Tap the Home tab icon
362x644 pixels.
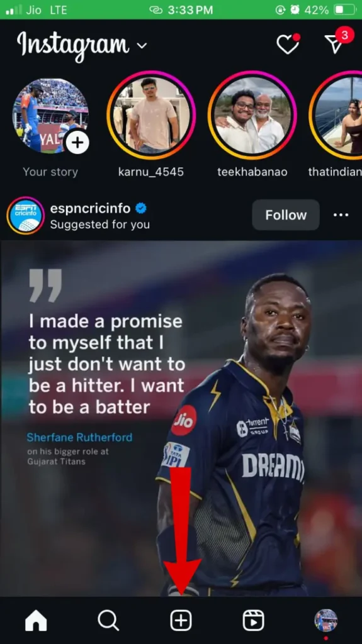[36, 620]
